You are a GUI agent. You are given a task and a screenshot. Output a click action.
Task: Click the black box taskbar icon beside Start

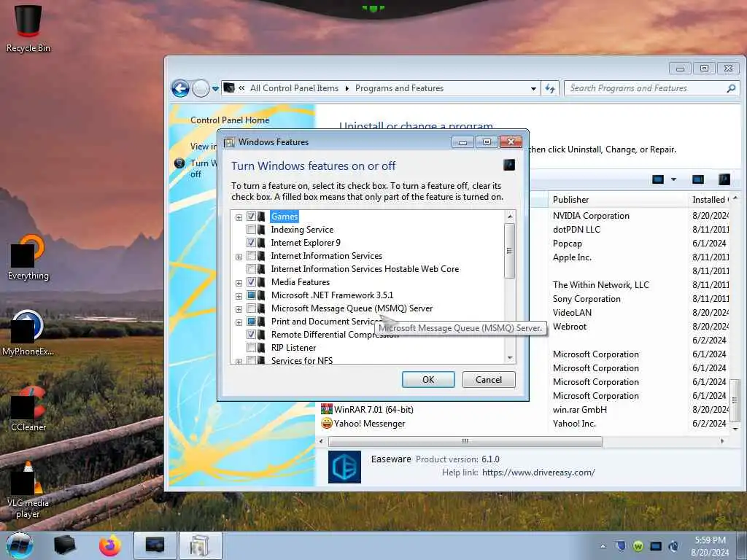tap(65, 545)
